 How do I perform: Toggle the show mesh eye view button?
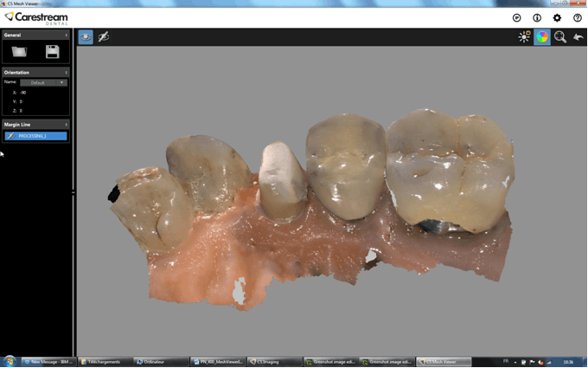click(86, 37)
